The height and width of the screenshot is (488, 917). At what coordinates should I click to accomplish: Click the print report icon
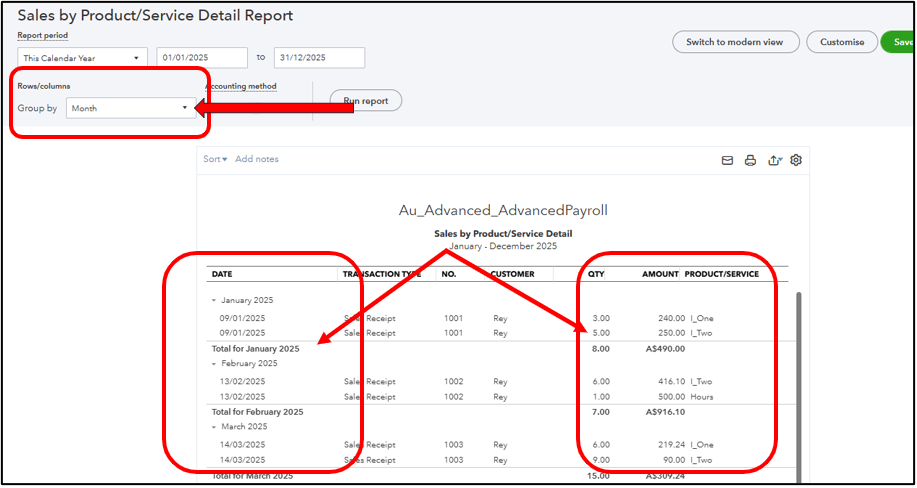tap(750, 160)
